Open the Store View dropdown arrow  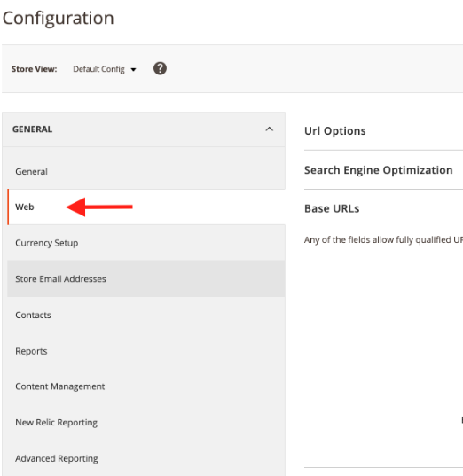tap(133, 70)
